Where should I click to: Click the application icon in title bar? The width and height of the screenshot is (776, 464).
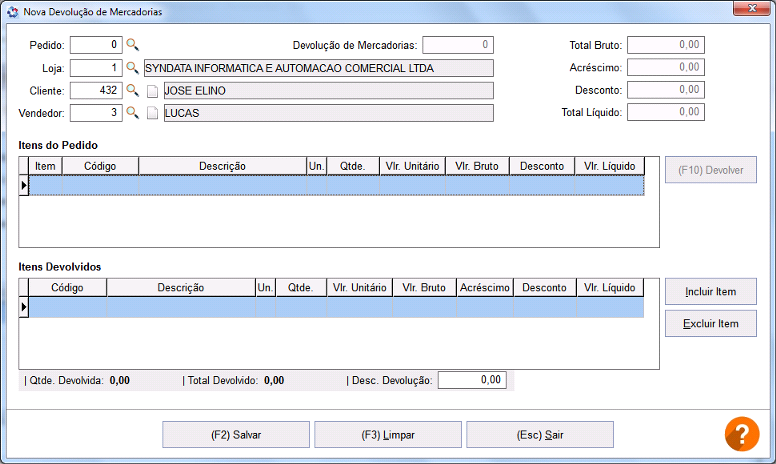click(13, 11)
